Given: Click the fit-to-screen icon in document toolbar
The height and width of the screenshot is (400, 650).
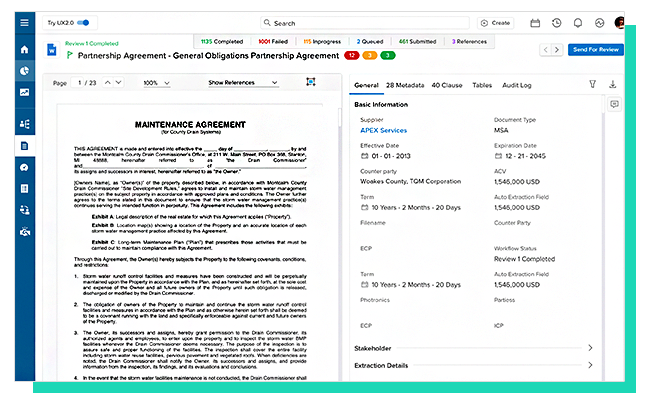Looking at the screenshot, I should tap(310, 83).
